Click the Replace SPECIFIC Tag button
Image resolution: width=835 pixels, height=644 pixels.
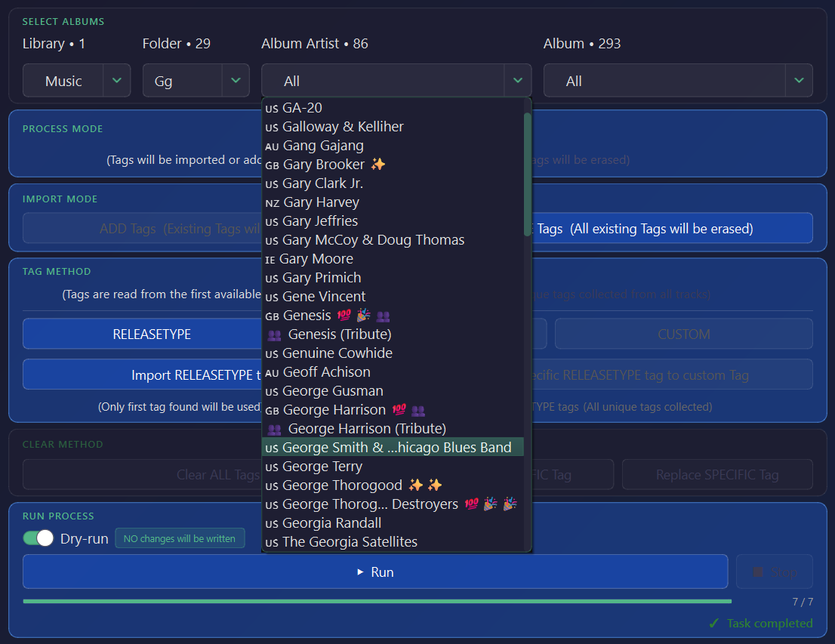tap(717, 475)
